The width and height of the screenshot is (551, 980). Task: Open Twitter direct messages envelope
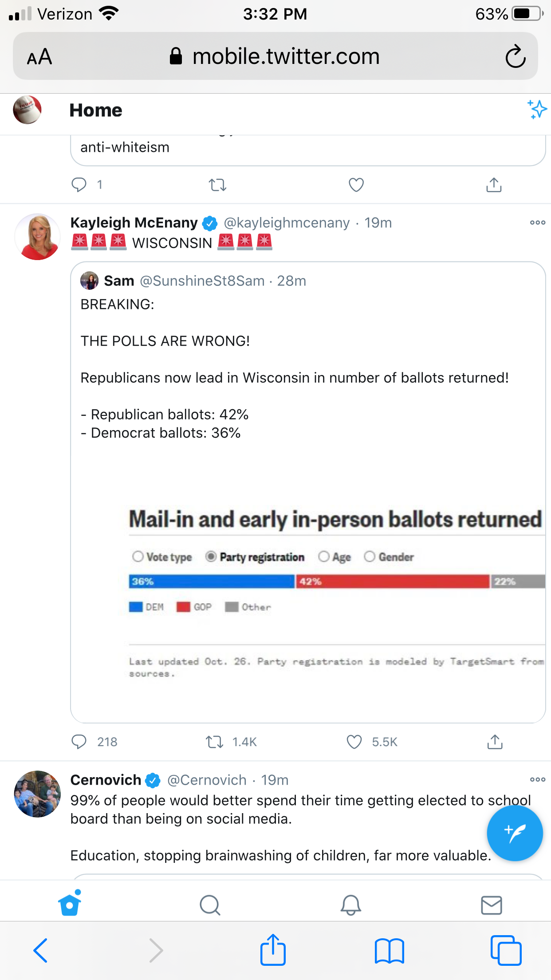pos(491,905)
